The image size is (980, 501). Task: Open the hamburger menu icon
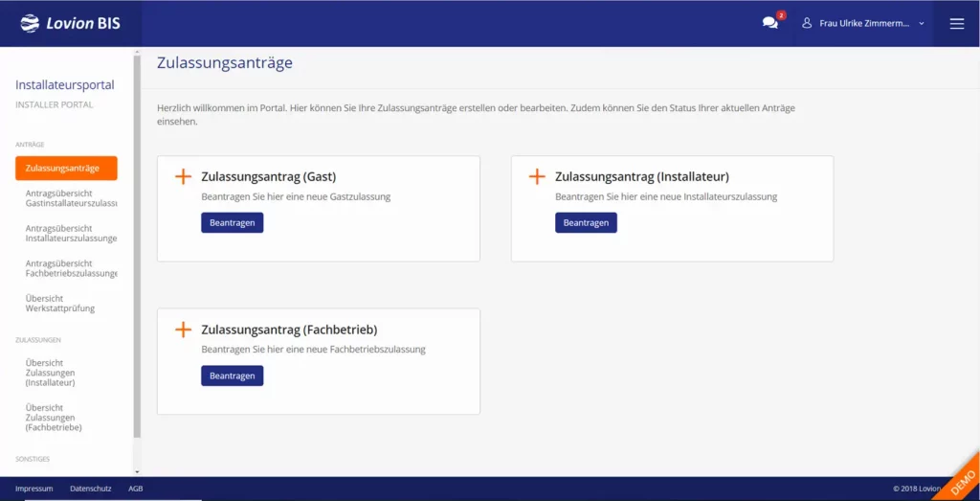pos(957,23)
